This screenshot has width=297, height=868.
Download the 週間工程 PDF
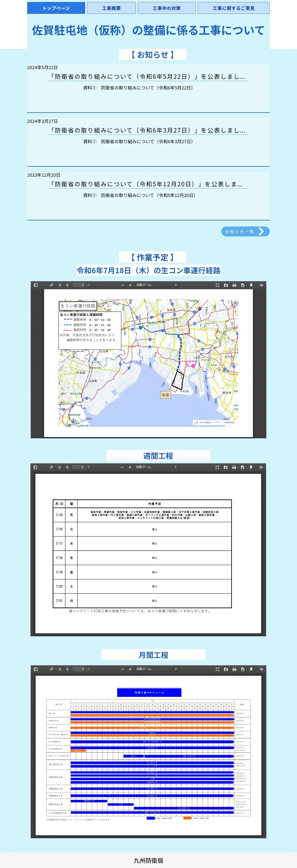click(x=243, y=467)
